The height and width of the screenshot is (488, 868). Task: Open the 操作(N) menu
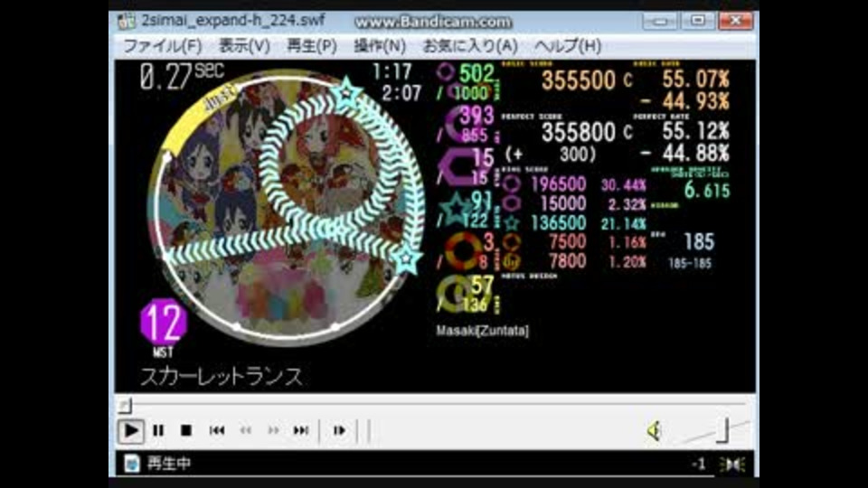coord(380,46)
